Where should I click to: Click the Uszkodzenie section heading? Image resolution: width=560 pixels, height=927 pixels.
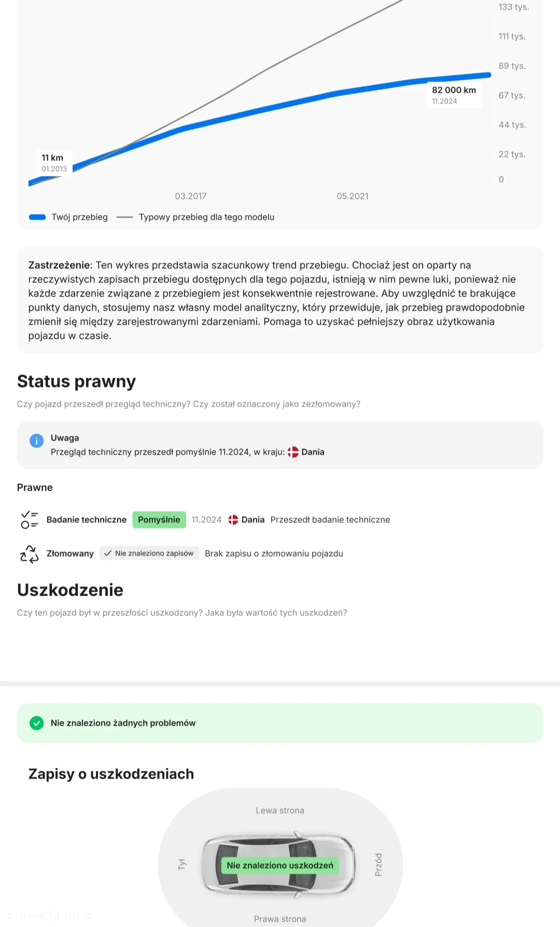[x=70, y=590]
